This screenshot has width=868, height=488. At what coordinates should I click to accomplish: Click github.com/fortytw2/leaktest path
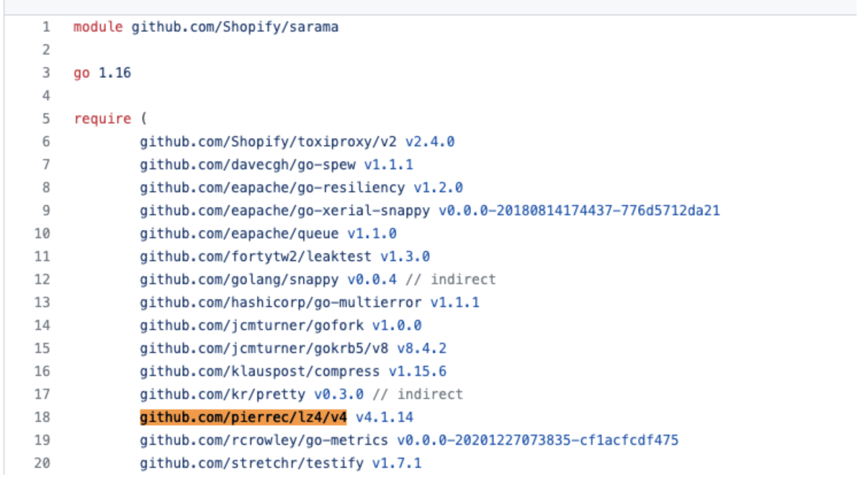[x=255, y=257]
